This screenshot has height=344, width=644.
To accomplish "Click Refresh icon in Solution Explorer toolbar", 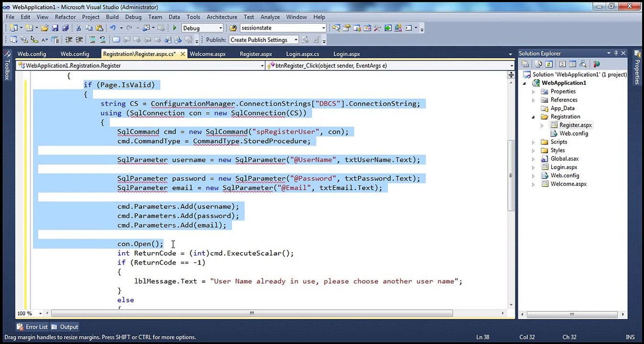I will tap(549, 64).
